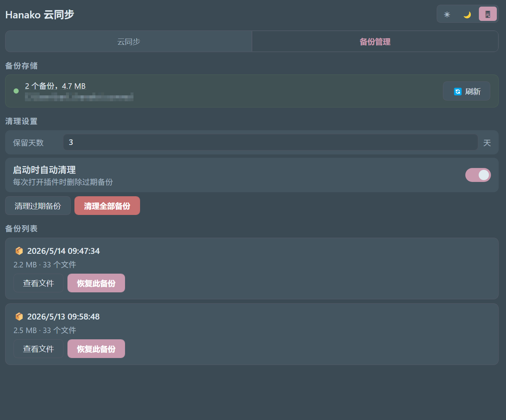Refresh backup storage with 刷新 button

466,91
